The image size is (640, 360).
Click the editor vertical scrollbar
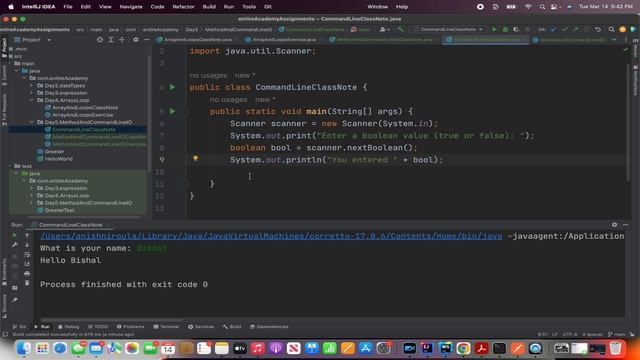pyautogui.click(x=628, y=122)
